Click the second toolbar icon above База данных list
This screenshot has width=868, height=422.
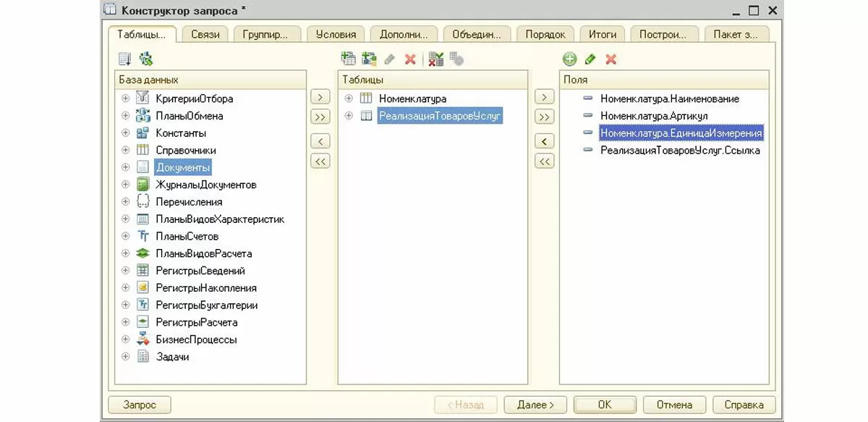tap(145, 59)
